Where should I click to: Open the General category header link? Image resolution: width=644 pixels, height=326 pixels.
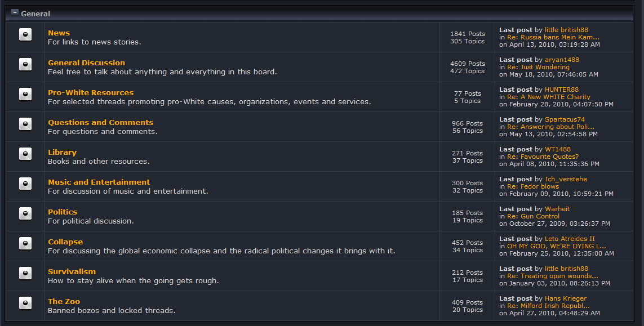(35, 14)
